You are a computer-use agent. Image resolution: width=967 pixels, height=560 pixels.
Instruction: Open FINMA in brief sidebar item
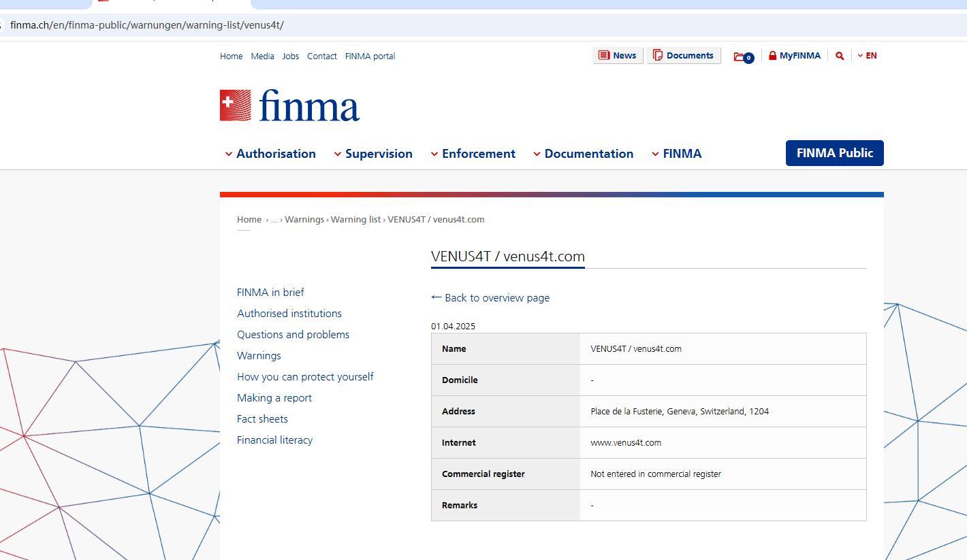tap(270, 293)
